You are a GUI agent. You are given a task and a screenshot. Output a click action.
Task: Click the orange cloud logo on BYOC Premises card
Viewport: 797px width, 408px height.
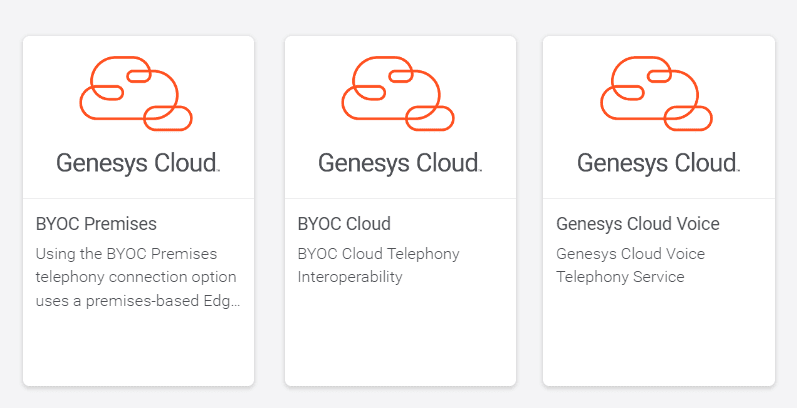click(x=136, y=94)
